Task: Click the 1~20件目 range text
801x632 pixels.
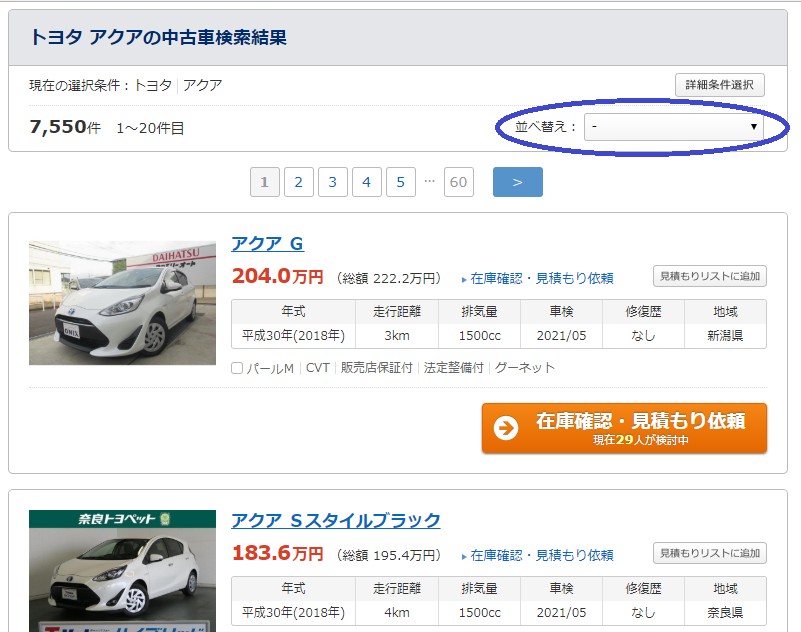Action: point(150,128)
